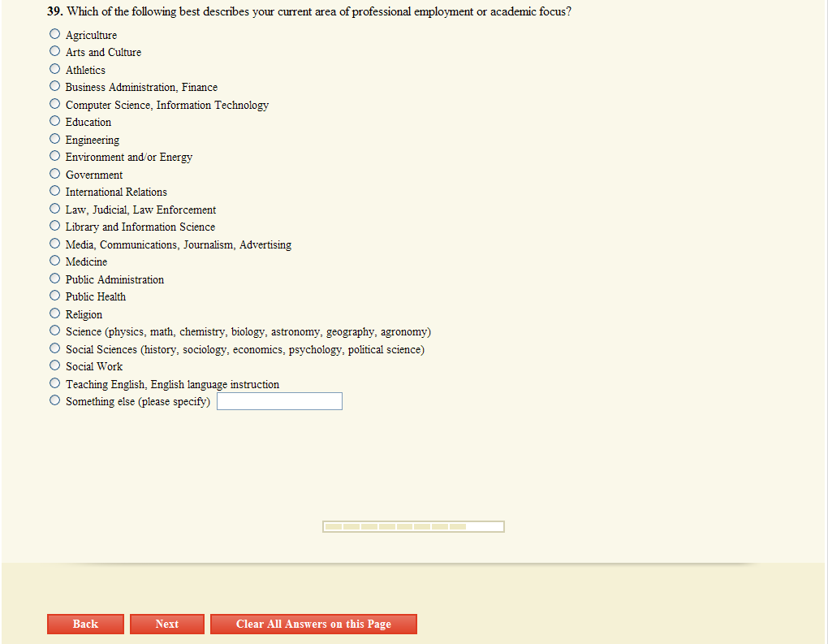Select the Religion radio button
Screen dimensions: 828x644
pyautogui.click(x=55, y=313)
